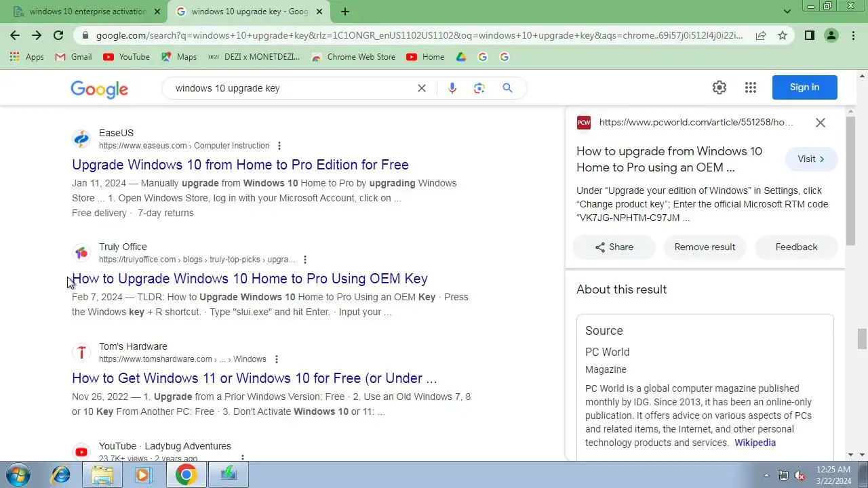The image size is (868, 488).
Task: Click the About panel scrollbar thumb
Action: pos(851,182)
